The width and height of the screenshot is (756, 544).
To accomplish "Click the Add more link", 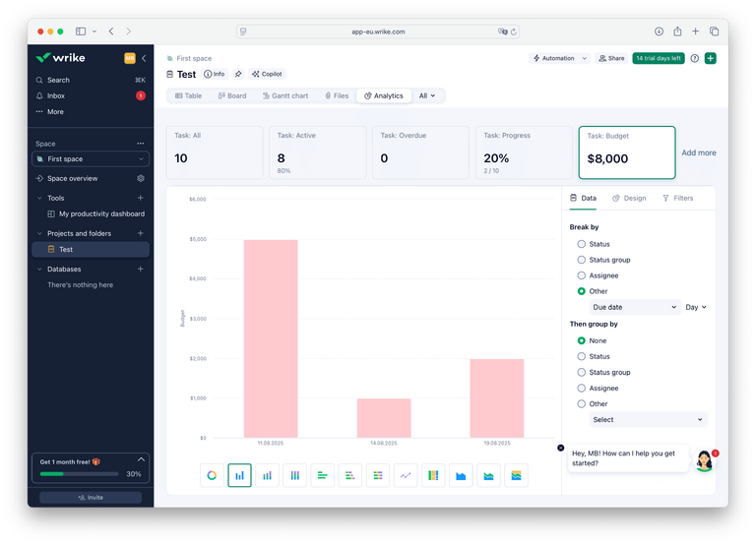I will pos(699,152).
